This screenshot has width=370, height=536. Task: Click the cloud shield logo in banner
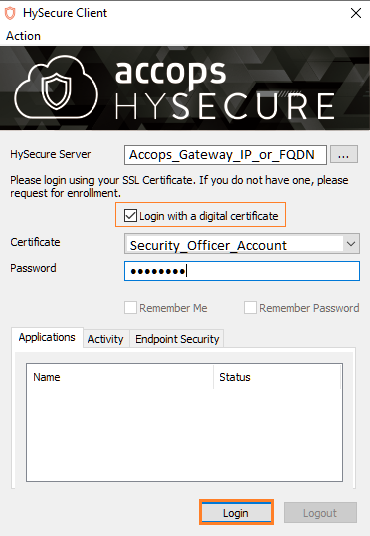pyautogui.click(x=56, y=87)
